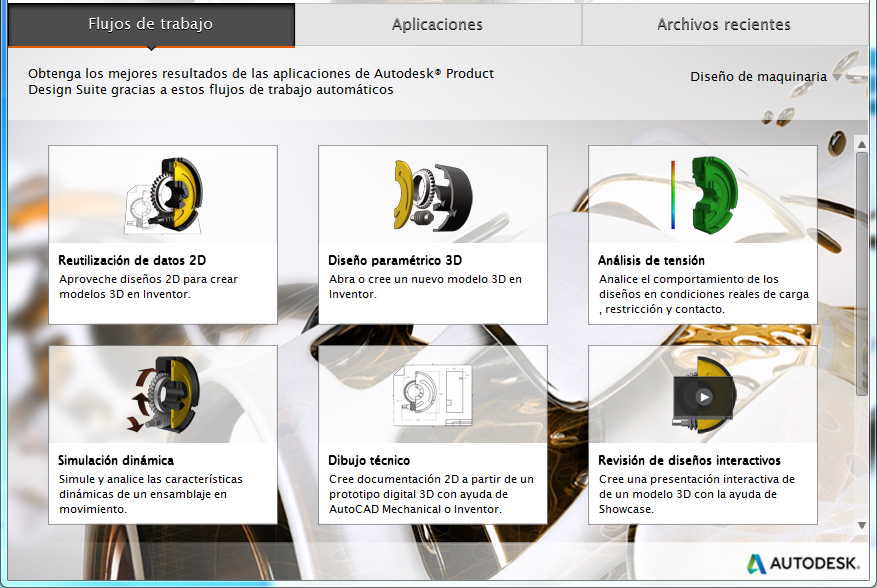This screenshot has height=588, width=877.
Task: Open the Aplicaciones tab
Action: point(438,25)
